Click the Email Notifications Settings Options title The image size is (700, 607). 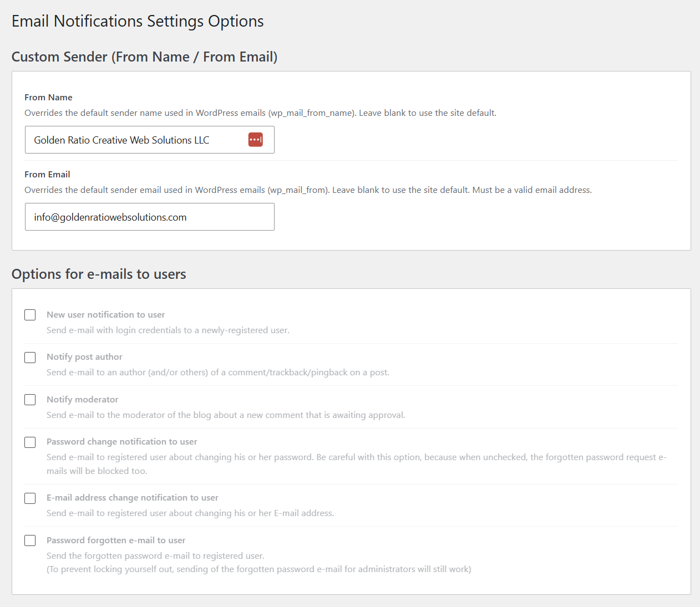click(138, 21)
